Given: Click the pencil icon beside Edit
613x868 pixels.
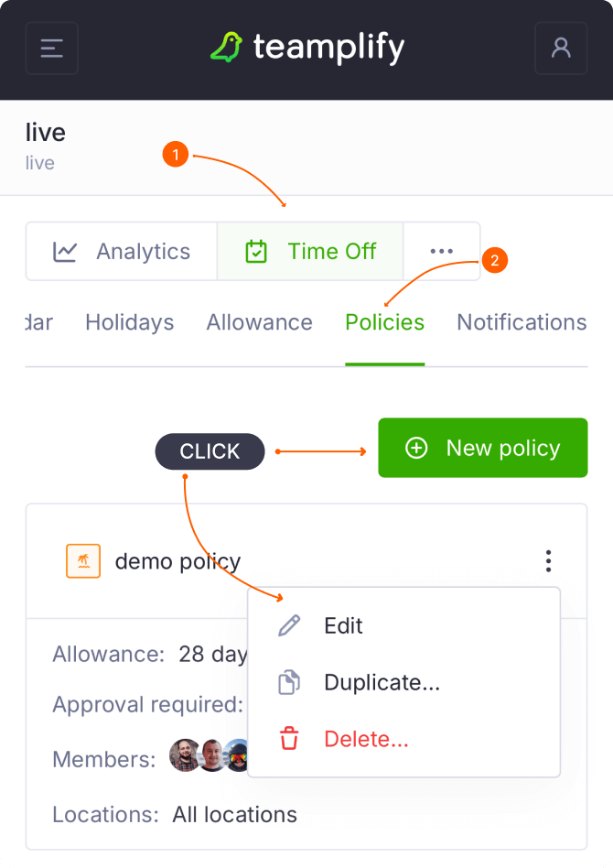Looking at the screenshot, I should coord(289,626).
